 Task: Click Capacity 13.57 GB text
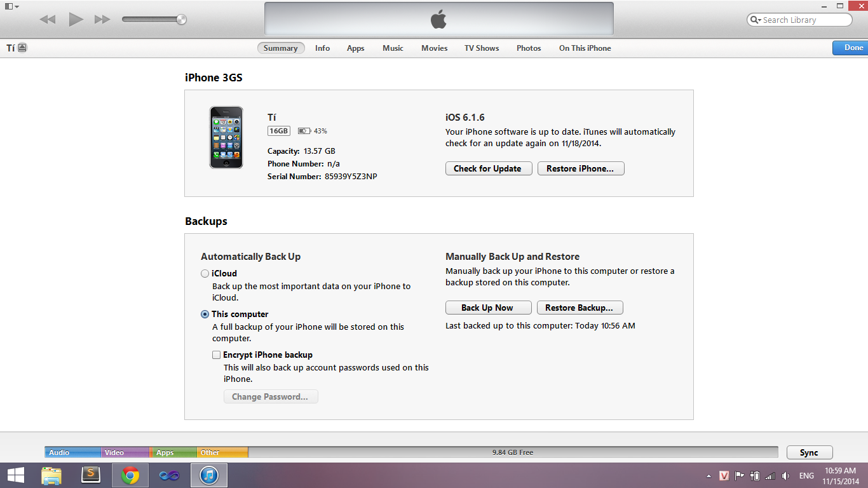click(301, 151)
